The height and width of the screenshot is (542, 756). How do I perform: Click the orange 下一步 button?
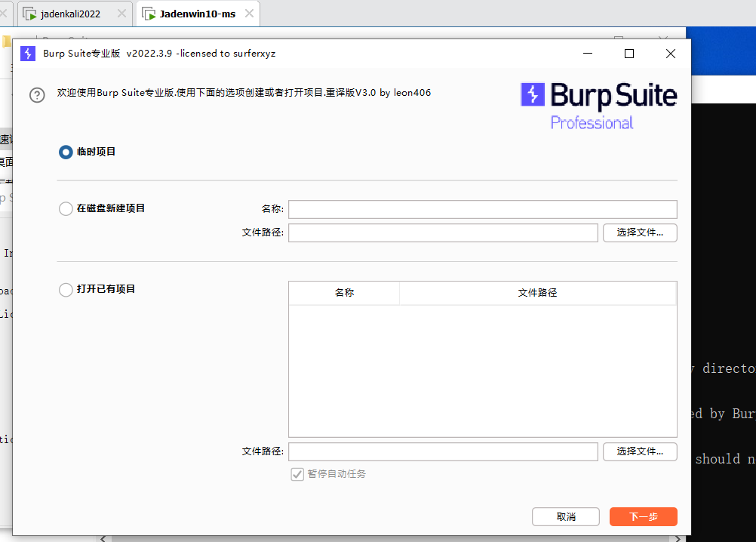(643, 517)
